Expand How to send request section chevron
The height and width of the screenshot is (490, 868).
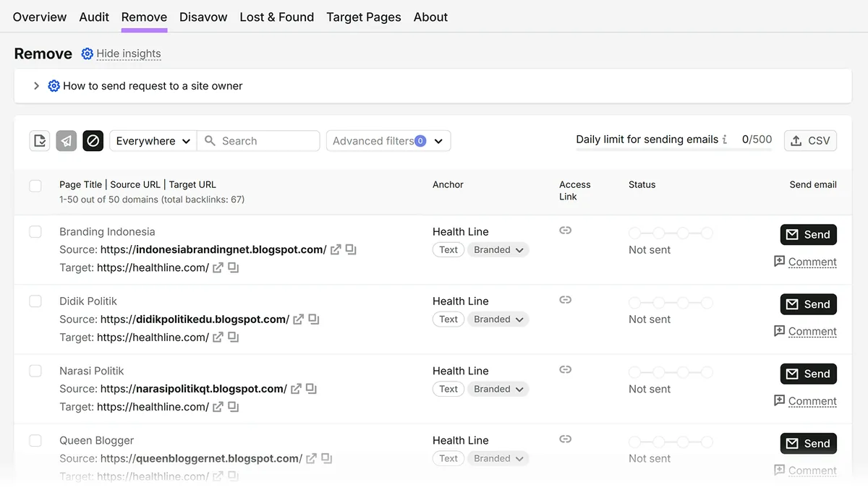[x=36, y=86]
